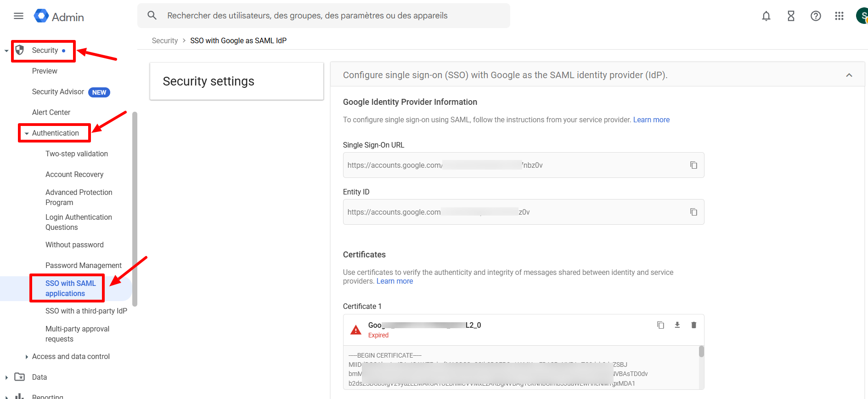
Task: Open Advanced Protection Program
Action: tap(79, 197)
